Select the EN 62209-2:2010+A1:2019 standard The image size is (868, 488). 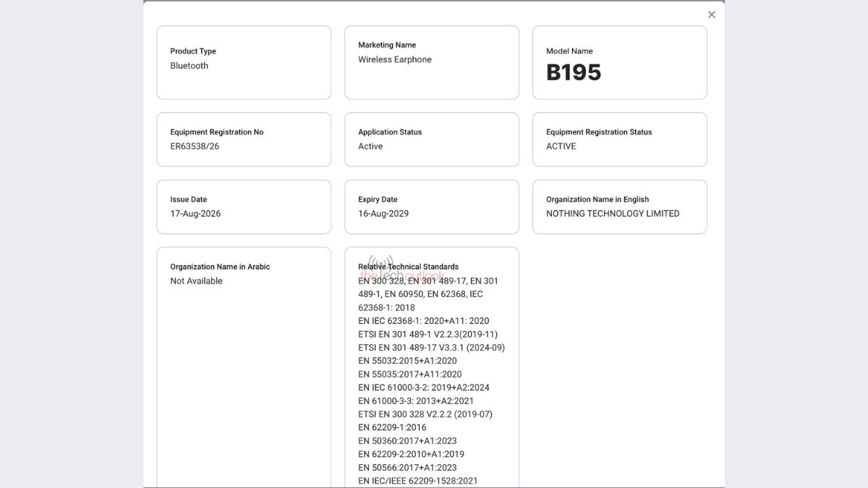(x=411, y=455)
